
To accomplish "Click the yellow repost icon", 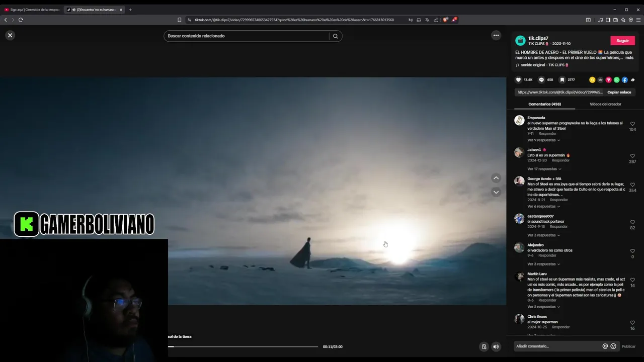I will 592,80.
